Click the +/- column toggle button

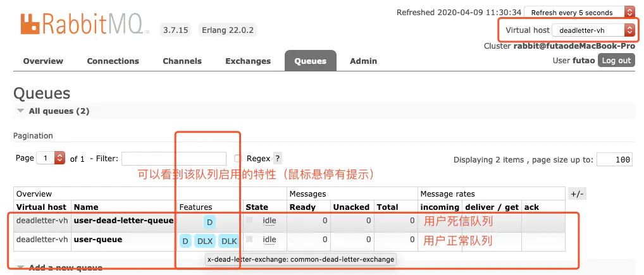pos(577,193)
